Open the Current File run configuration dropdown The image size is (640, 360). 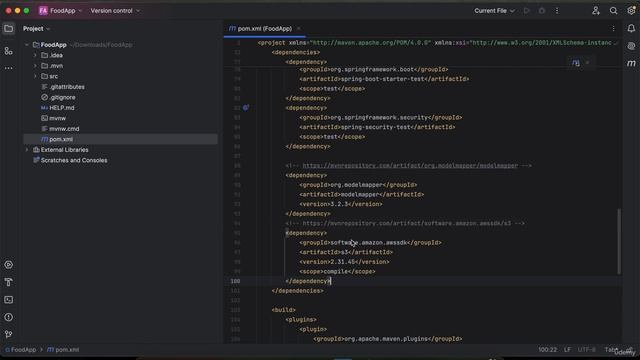click(494, 11)
